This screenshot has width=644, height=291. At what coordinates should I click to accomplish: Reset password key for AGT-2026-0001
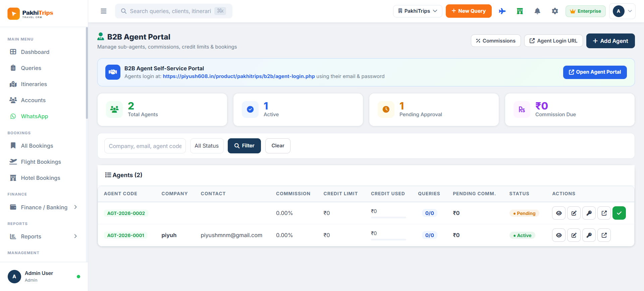tap(589, 235)
